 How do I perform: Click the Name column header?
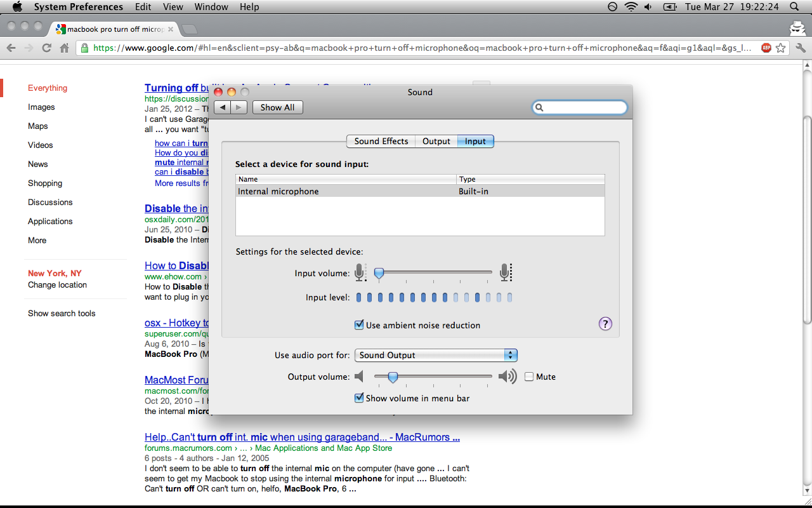pyautogui.click(x=346, y=179)
